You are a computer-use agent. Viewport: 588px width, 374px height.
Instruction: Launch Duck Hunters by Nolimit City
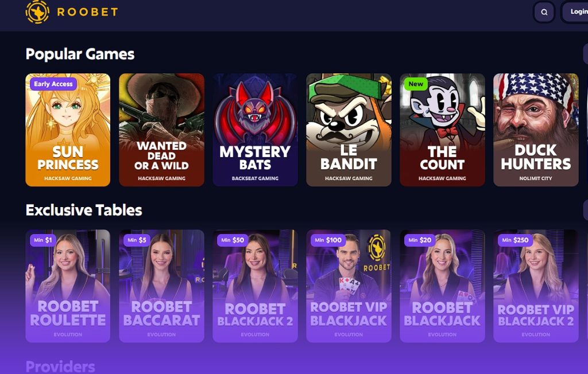[x=536, y=130]
